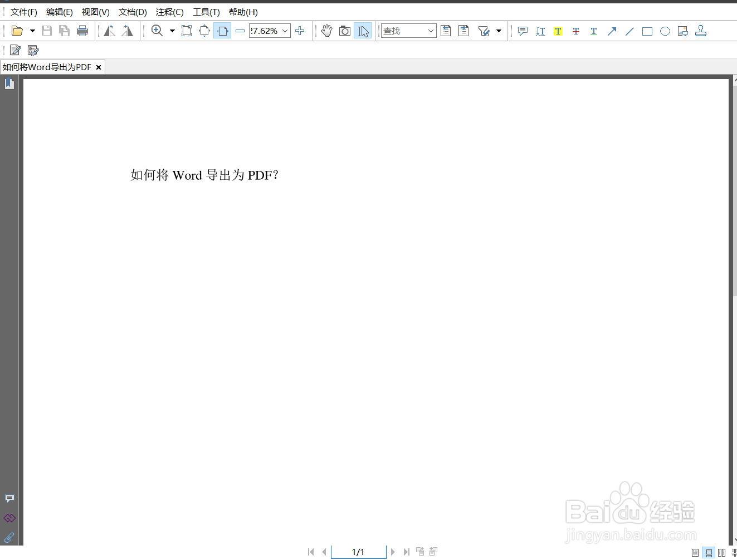Select the Oval drawing tool
737x560 pixels.
coord(665,31)
